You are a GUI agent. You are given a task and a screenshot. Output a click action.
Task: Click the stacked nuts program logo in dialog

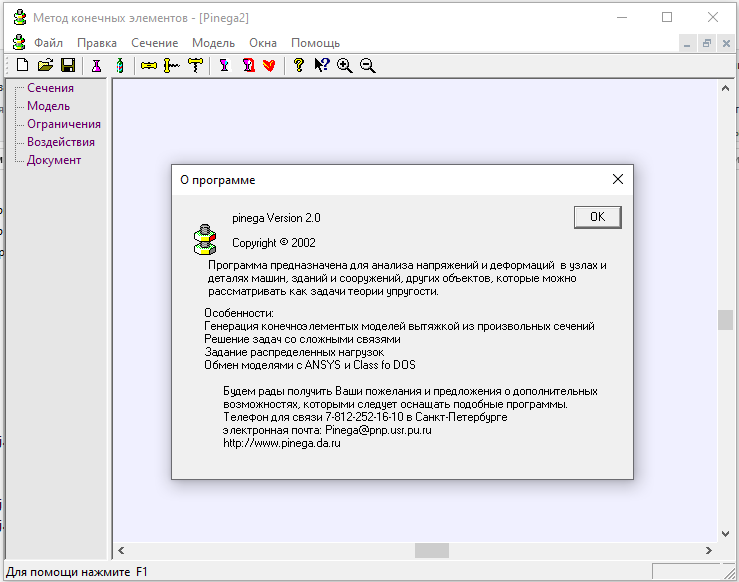(x=205, y=239)
